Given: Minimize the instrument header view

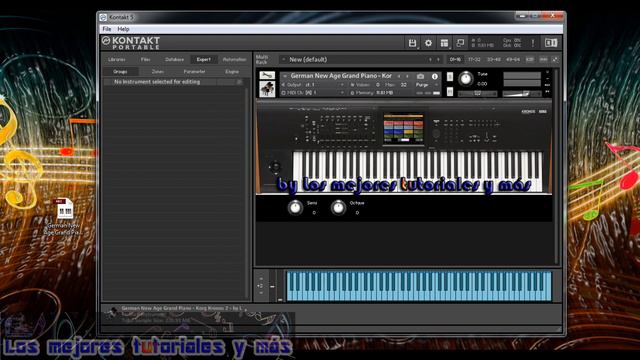Looking at the screenshot, I should pos(547,79).
